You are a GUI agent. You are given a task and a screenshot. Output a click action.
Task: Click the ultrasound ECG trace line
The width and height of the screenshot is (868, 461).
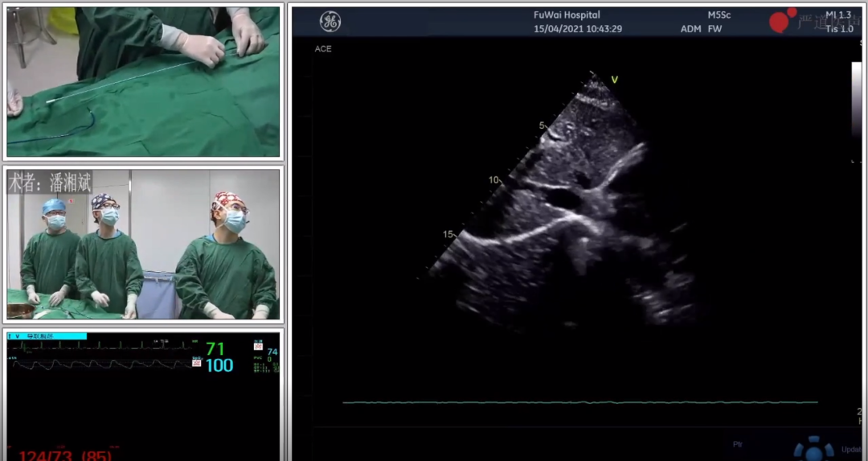point(579,402)
